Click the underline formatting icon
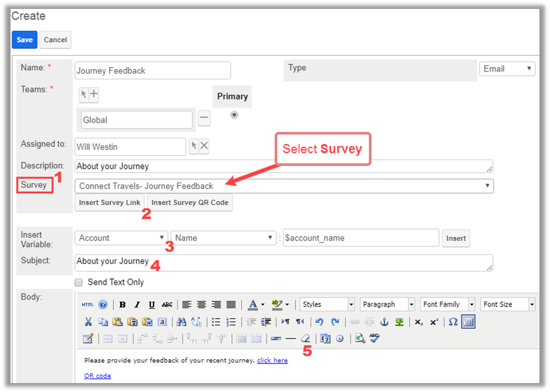The height and width of the screenshot is (392, 550). coord(152,305)
